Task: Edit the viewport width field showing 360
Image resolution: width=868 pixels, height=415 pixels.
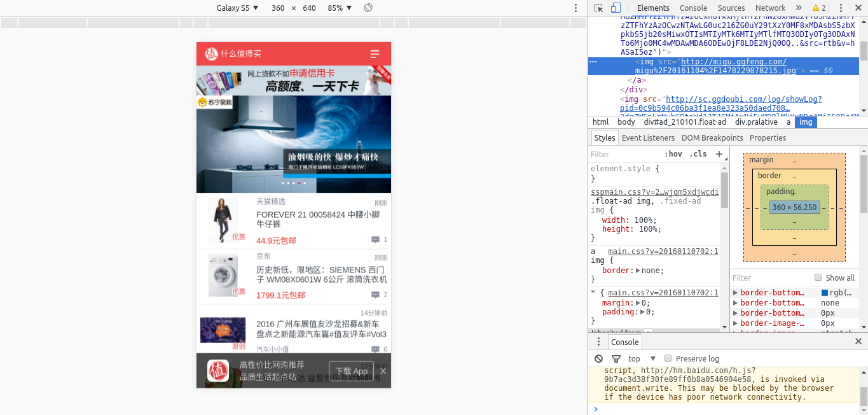Action: click(278, 8)
